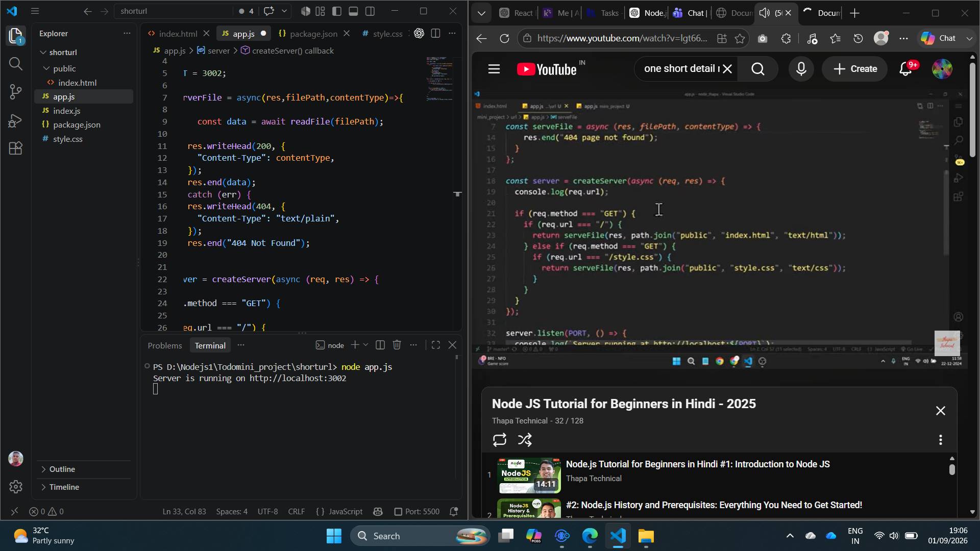Switch to the Problems panel tab

pos(164,345)
